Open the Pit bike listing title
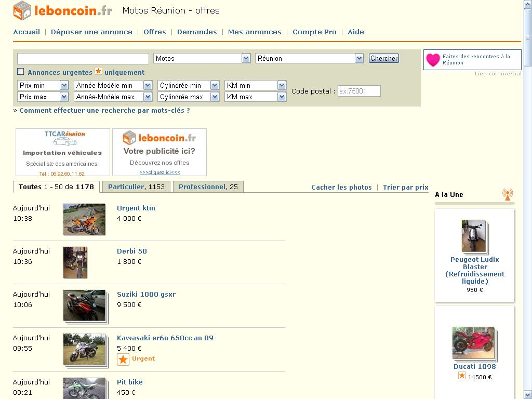Screen dimensions: 532x399 pos(129,382)
